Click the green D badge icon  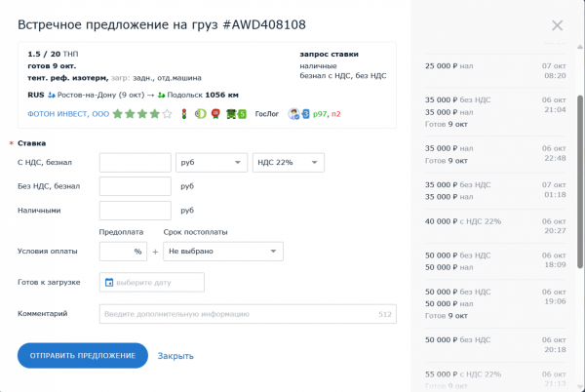coord(200,114)
